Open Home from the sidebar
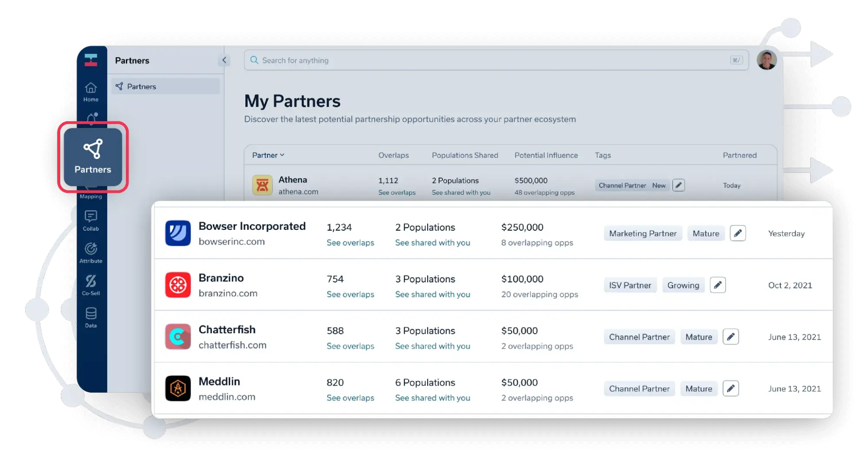 pyautogui.click(x=91, y=92)
